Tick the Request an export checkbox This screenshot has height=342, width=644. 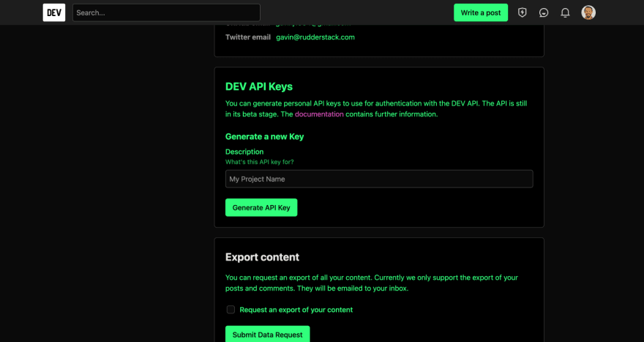point(231,310)
